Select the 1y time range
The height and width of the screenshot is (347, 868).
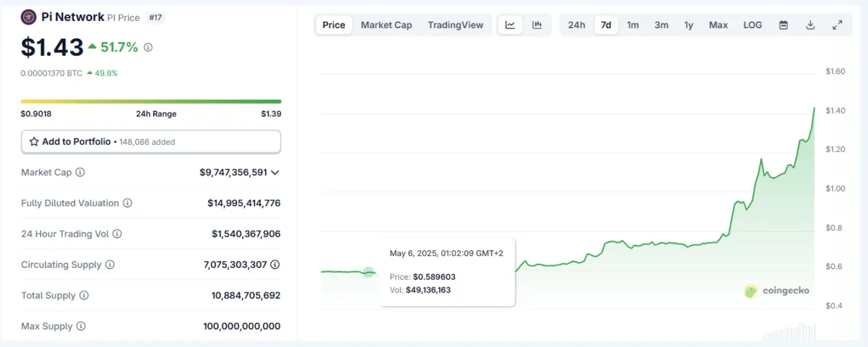689,25
